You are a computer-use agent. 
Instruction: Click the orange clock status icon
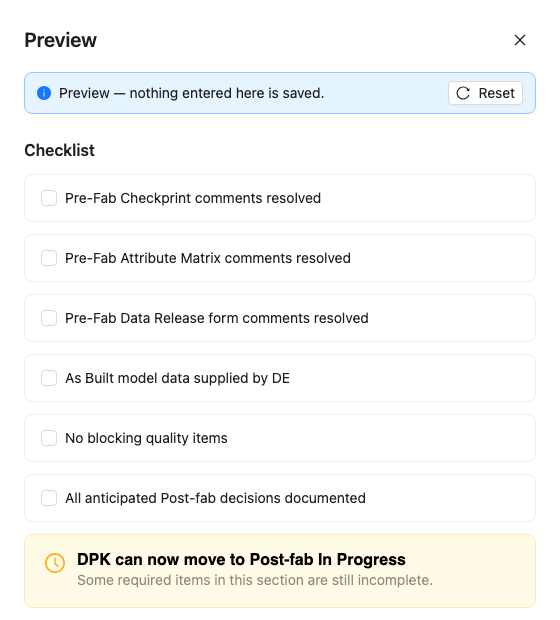55,563
